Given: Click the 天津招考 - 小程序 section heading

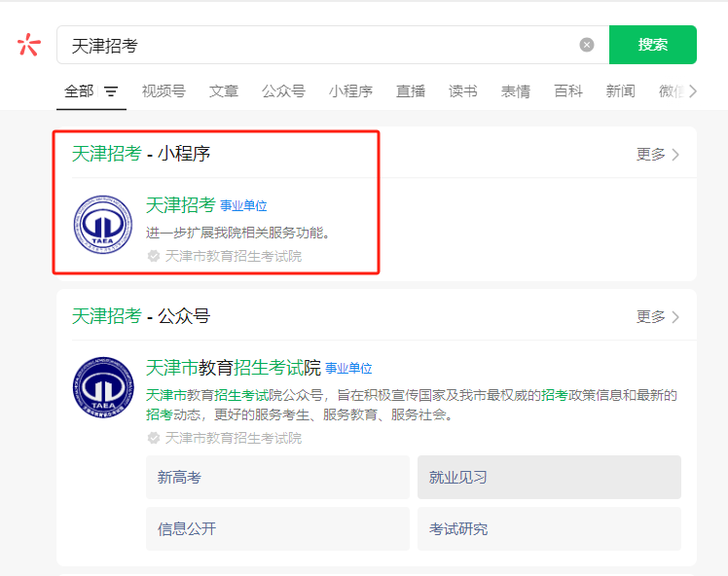Looking at the screenshot, I should coord(141,154).
